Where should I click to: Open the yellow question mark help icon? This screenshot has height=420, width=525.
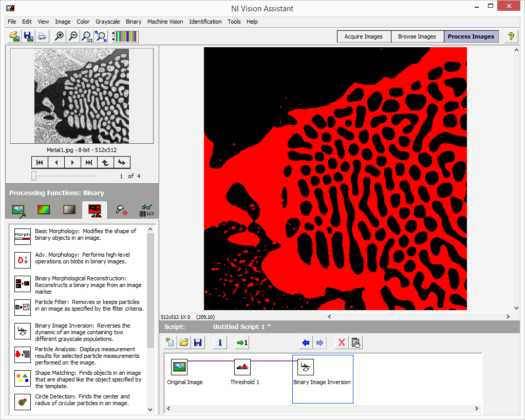pos(511,36)
